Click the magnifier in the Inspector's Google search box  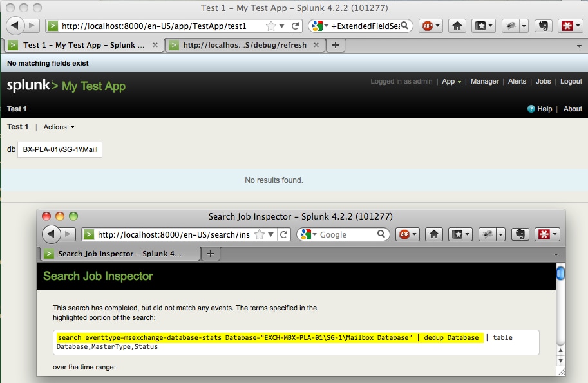(x=381, y=234)
